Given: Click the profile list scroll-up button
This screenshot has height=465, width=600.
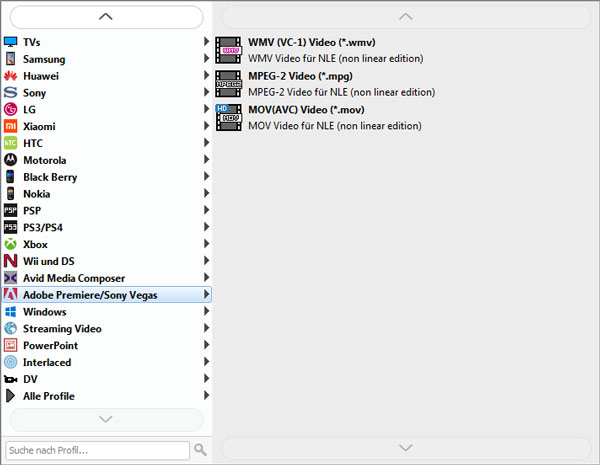Looking at the screenshot, I should pos(406,17).
